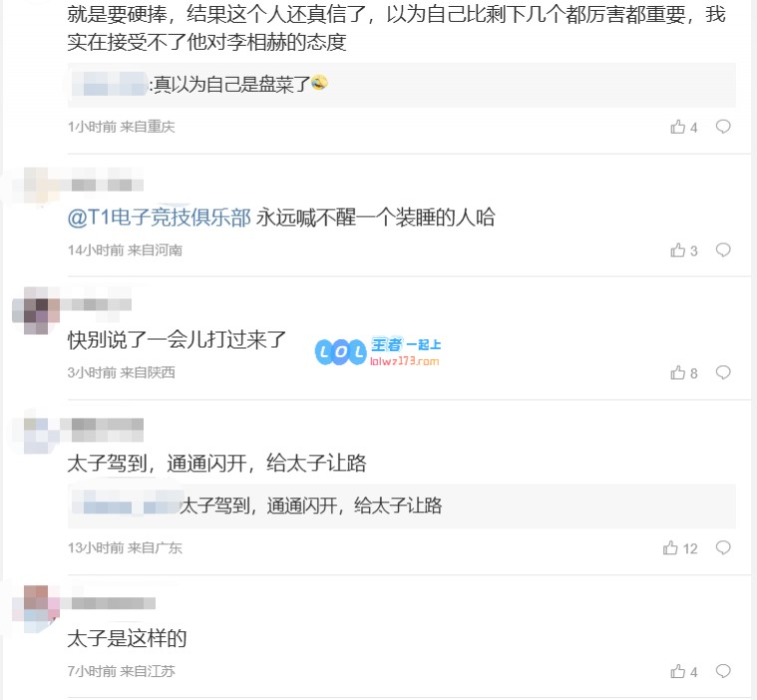Like the 太子是这样的 comment
Viewport: 757px width, 700px height.
coord(683,671)
